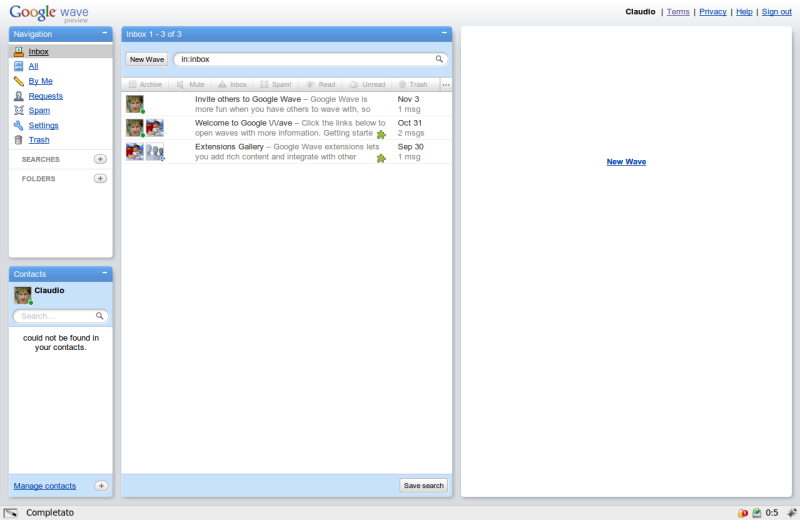Open the Manage contacts link
Viewport: 800px width, 520px height.
pyautogui.click(x=45, y=486)
